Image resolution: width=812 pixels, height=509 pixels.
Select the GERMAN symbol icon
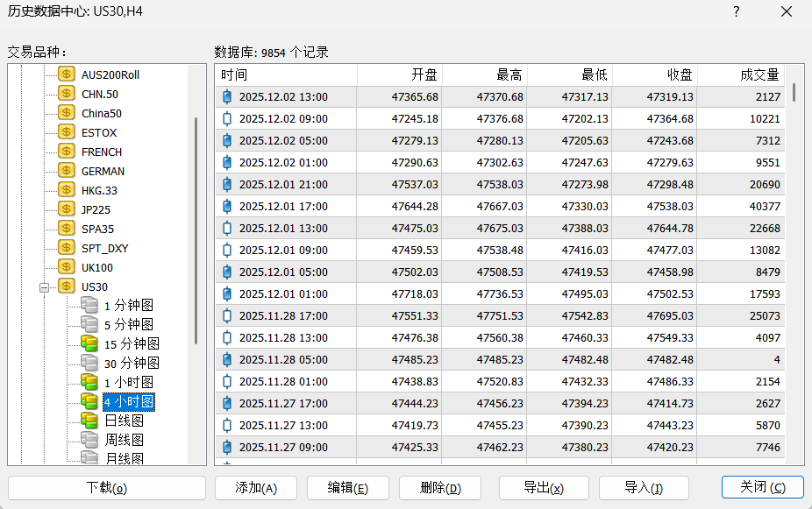pyautogui.click(x=66, y=171)
